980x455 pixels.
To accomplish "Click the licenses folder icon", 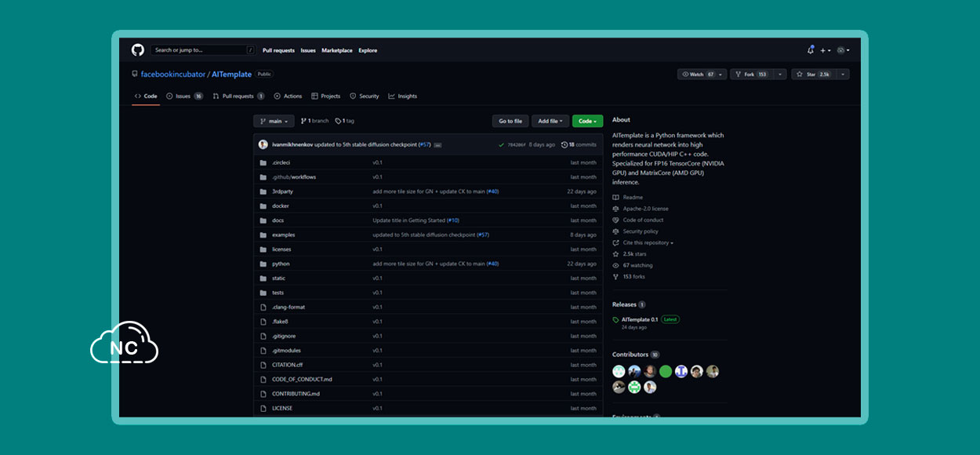I will coord(263,249).
